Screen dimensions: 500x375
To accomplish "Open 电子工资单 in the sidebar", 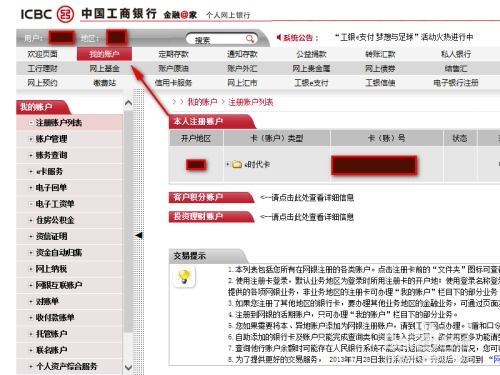I will 70,204.
